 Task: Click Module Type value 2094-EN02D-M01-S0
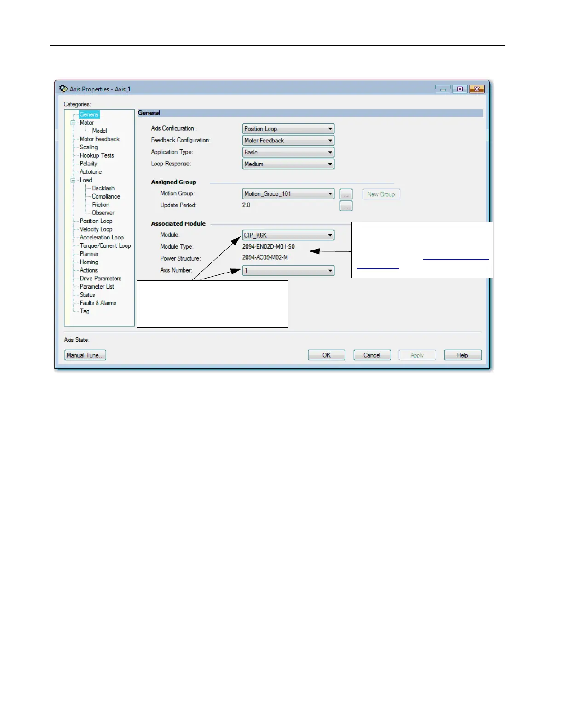coord(269,247)
